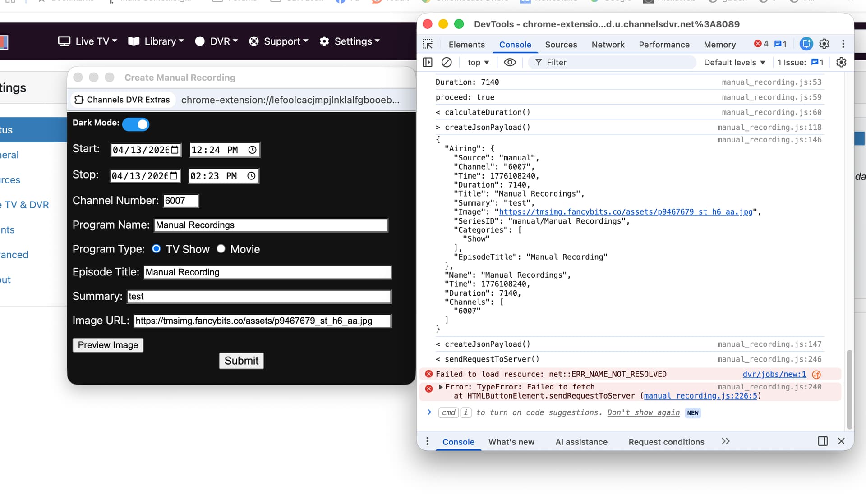This screenshot has height=504, width=866.
Task: Select the TV Show radio option
Action: [x=157, y=249]
